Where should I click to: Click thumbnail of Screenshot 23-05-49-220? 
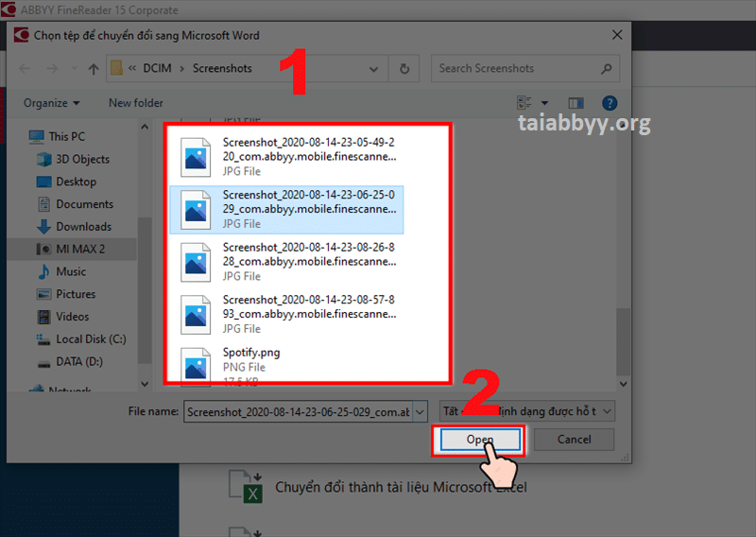(x=196, y=157)
